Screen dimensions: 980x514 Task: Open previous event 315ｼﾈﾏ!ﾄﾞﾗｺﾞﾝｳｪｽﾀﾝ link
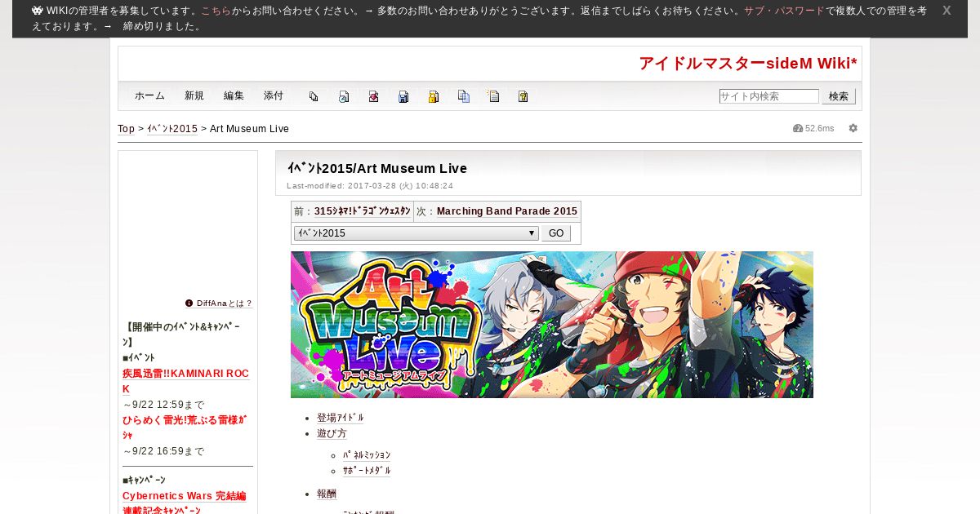tap(363, 211)
